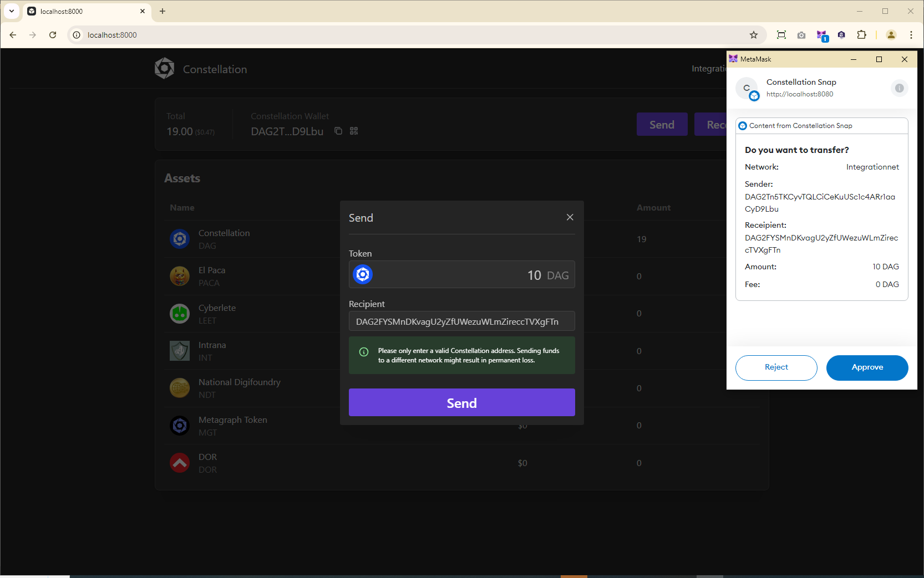Click DAG token icon in Send dialog

pos(363,274)
